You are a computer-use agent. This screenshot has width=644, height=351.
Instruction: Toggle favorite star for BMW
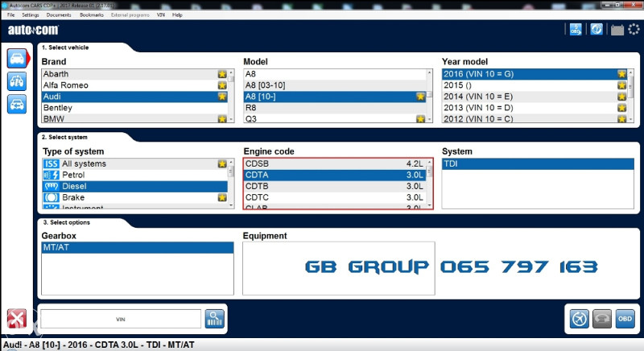(x=222, y=118)
